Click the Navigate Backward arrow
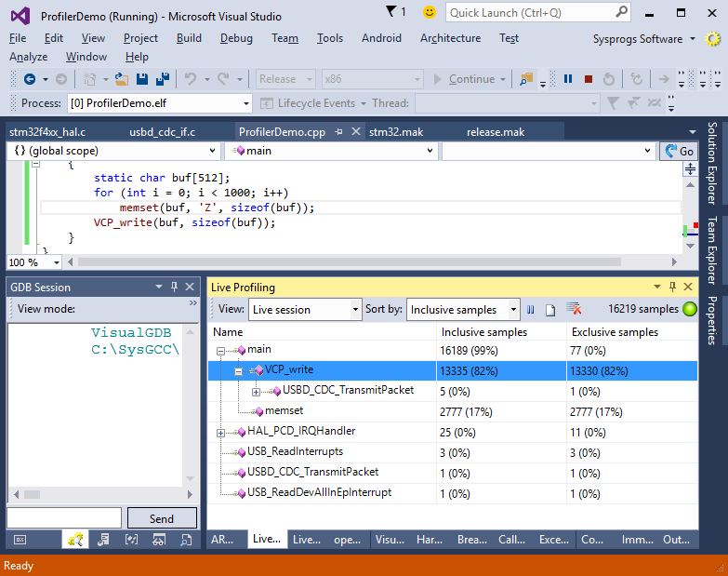 (30, 79)
